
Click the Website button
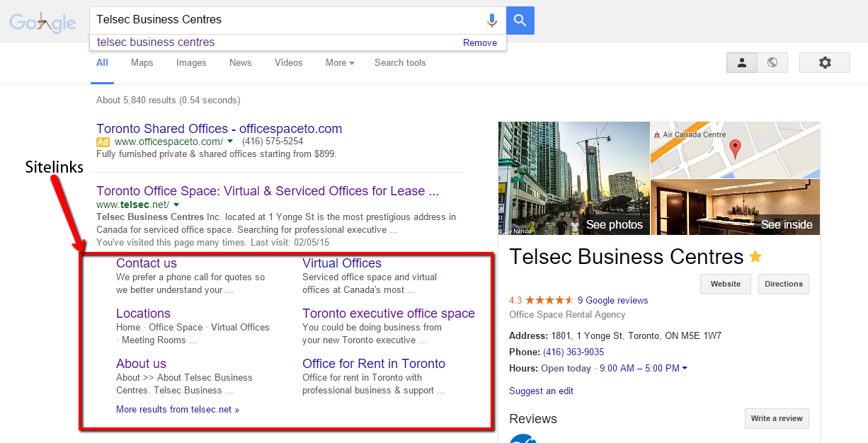click(726, 284)
